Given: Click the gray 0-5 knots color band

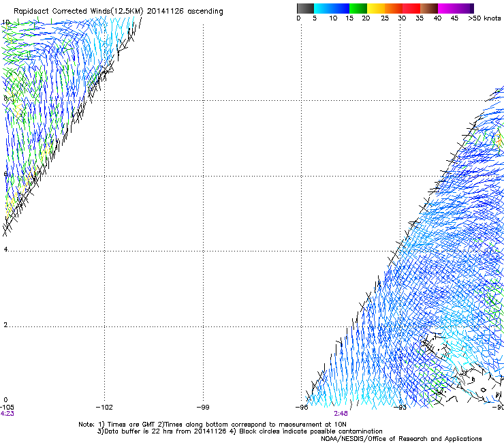Looking at the screenshot, I should (x=305, y=8).
